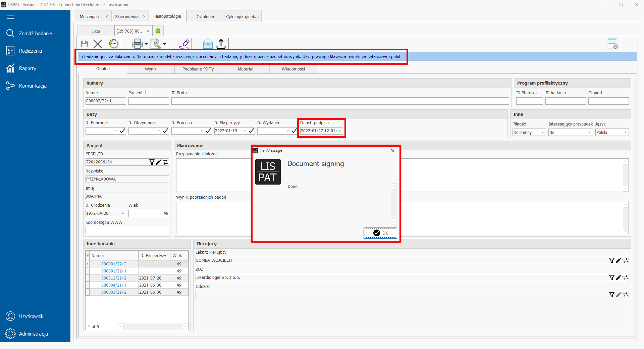The image size is (644, 349).
Task: Click the save floppy disk icon
Action: click(x=85, y=44)
